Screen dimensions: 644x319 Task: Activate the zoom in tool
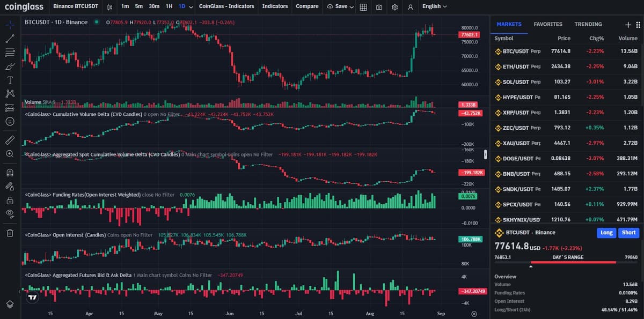tap(10, 154)
